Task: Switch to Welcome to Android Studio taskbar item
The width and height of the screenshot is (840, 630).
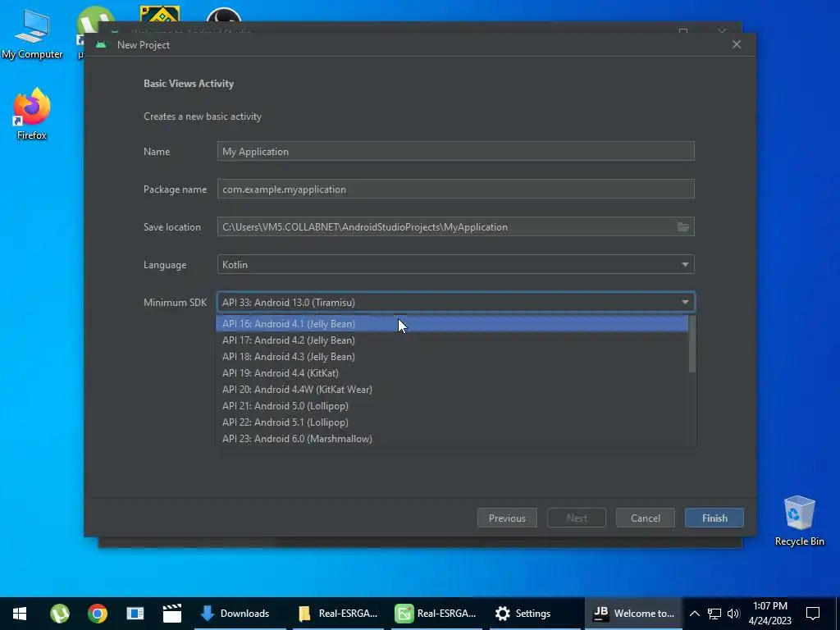Action: coord(634,614)
